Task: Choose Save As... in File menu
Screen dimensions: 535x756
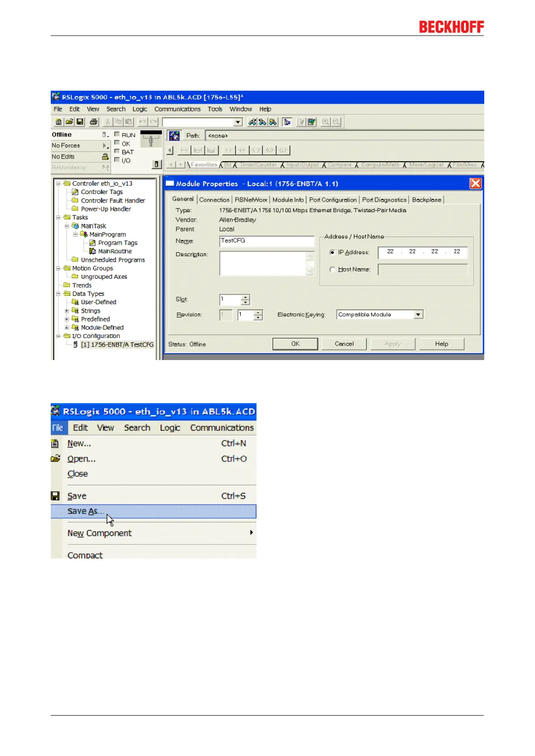Action: (x=153, y=511)
